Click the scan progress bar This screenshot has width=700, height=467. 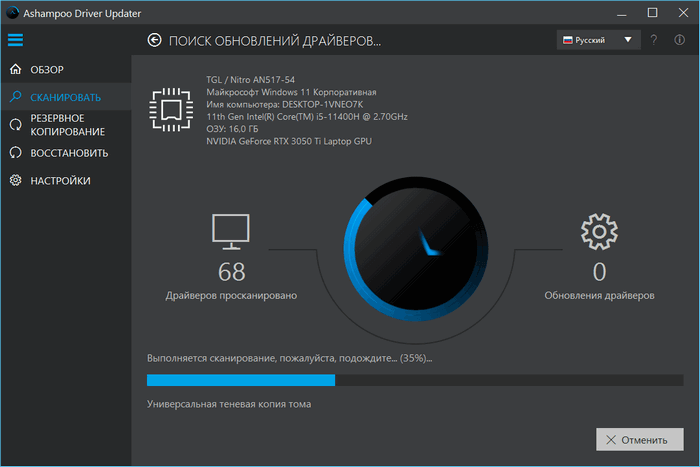[415, 380]
